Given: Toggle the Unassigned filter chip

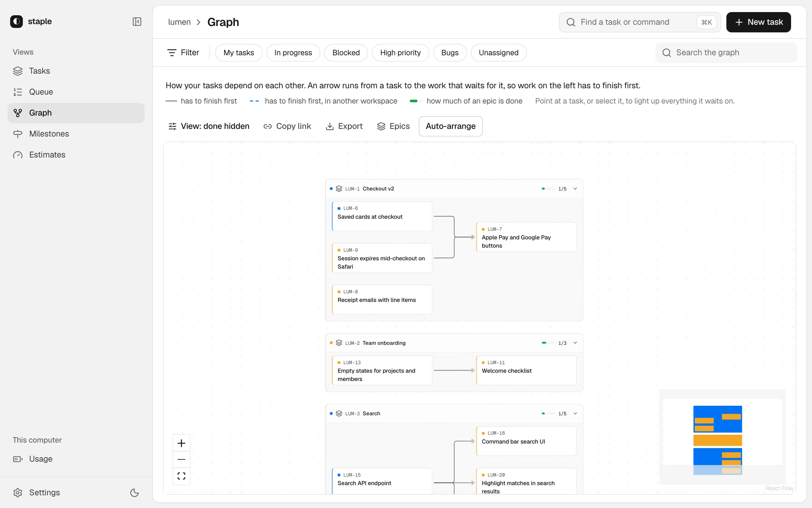Looking at the screenshot, I should coord(499,53).
